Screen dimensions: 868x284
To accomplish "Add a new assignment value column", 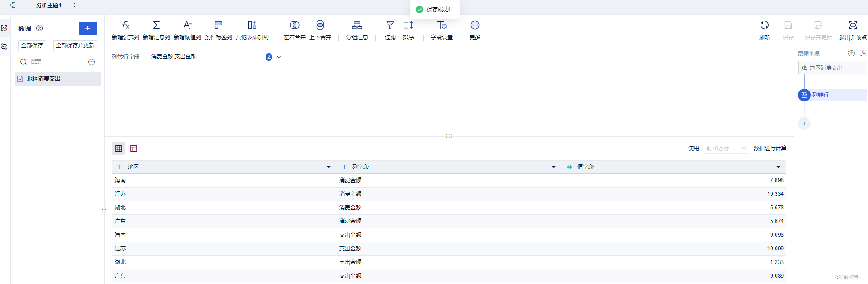I will [x=187, y=30].
